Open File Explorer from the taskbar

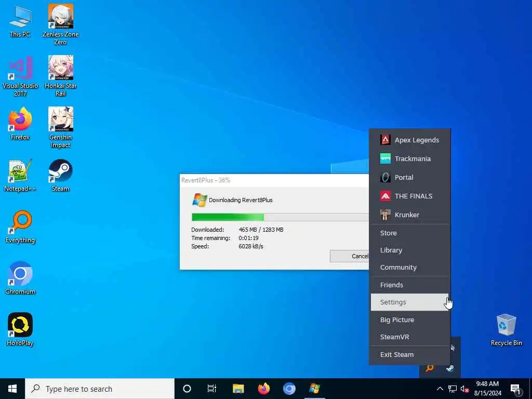click(x=238, y=389)
